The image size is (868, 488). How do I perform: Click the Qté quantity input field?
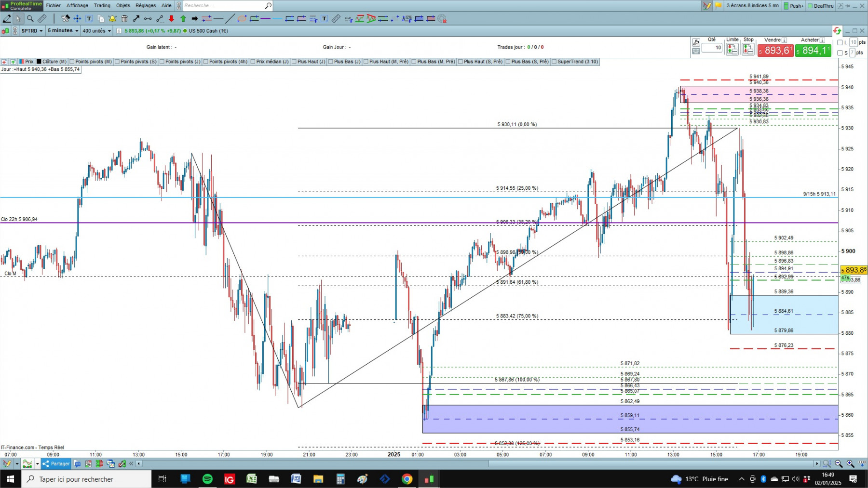click(712, 48)
